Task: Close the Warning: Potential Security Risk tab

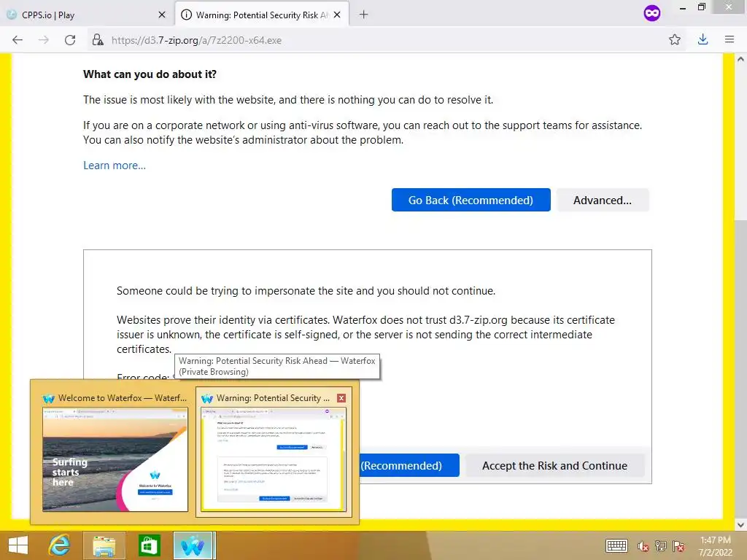Action: [x=337, y=15]
